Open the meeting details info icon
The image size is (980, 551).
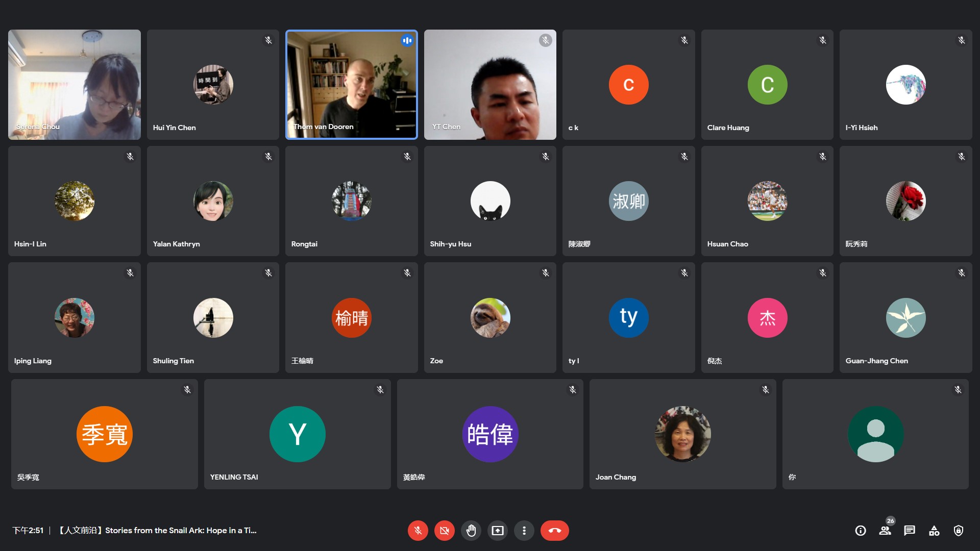(x=861, y=531)
